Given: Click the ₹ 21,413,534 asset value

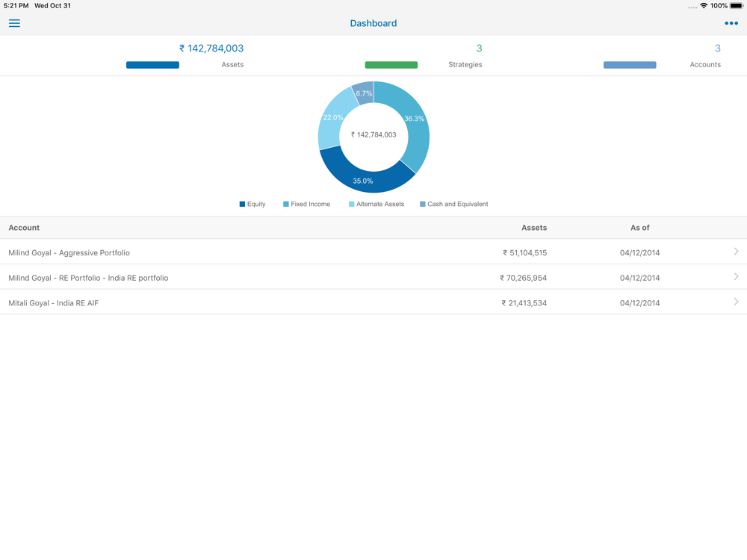Looking at the screenshot, I should [524, 303].
